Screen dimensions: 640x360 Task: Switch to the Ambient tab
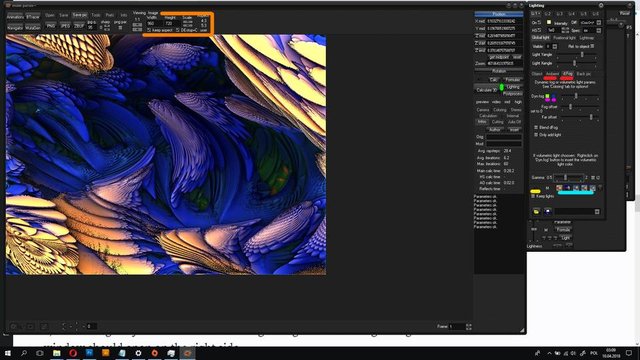[552, 74]
